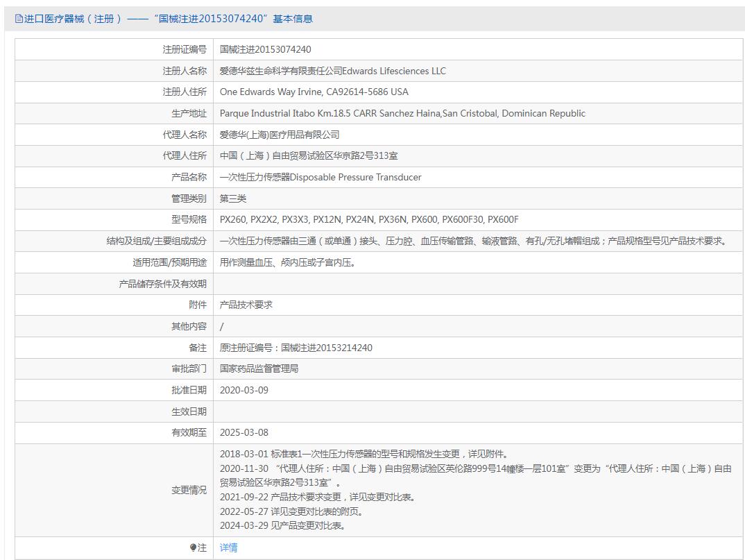The height and width of the screenshot is (560, 745).
Task: Open the 详情 link in the 注 row
Action: click(x=228, y=548)
